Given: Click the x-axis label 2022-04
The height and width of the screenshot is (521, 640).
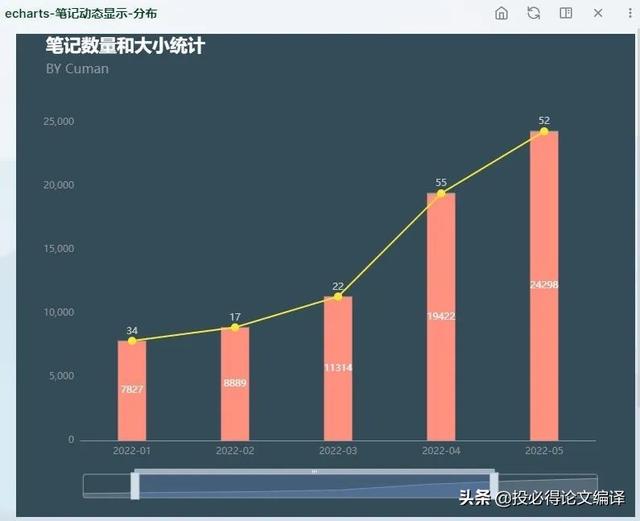Looking at the screenshot, I should coord(441,451).
